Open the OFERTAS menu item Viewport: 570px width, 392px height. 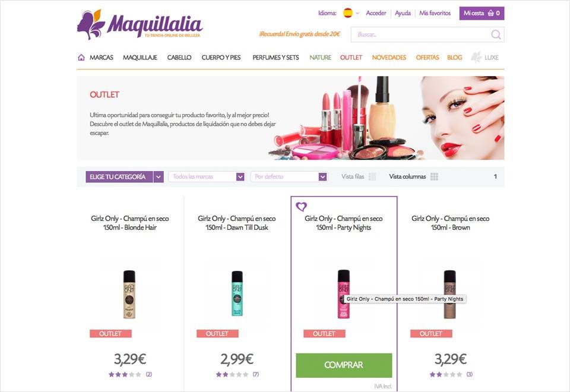pyautogui.click(x=427, y=58)
